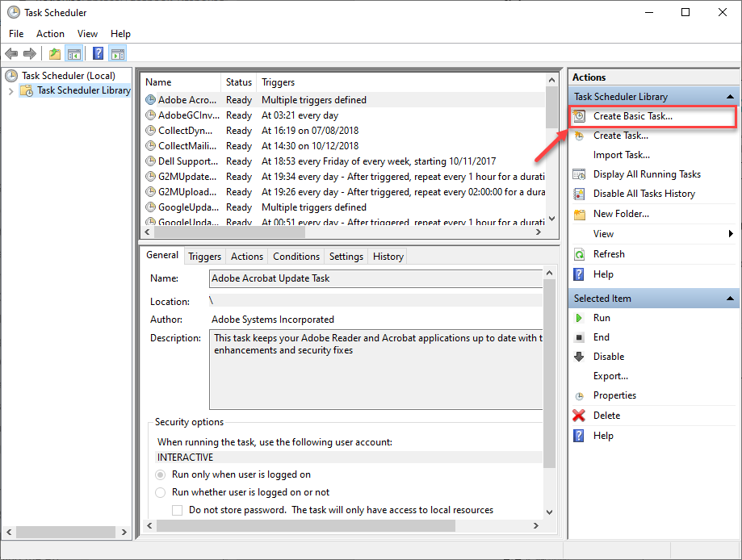Collapse the Task Scheduler Library actions section

(730, 97)
